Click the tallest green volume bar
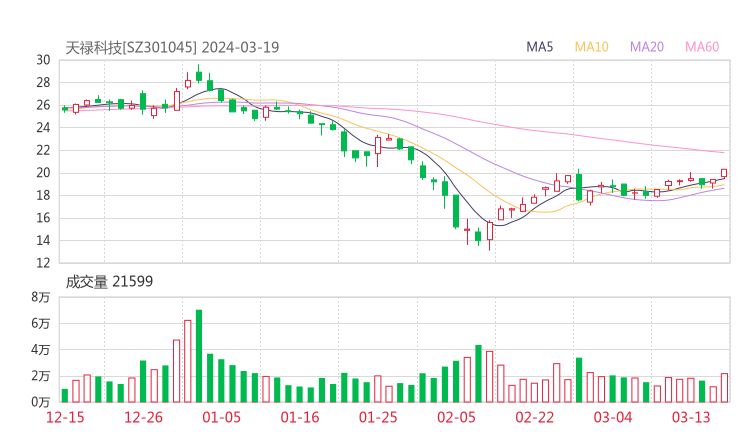 pos(199,356)
